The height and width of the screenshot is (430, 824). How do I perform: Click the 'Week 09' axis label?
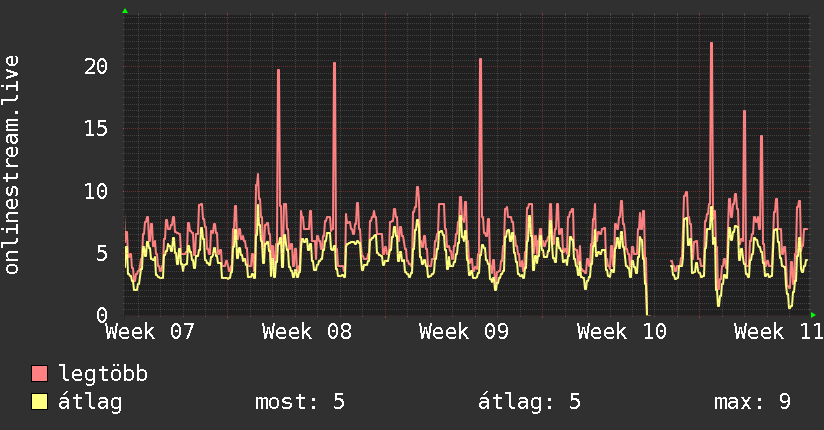(x=464, y=332)
